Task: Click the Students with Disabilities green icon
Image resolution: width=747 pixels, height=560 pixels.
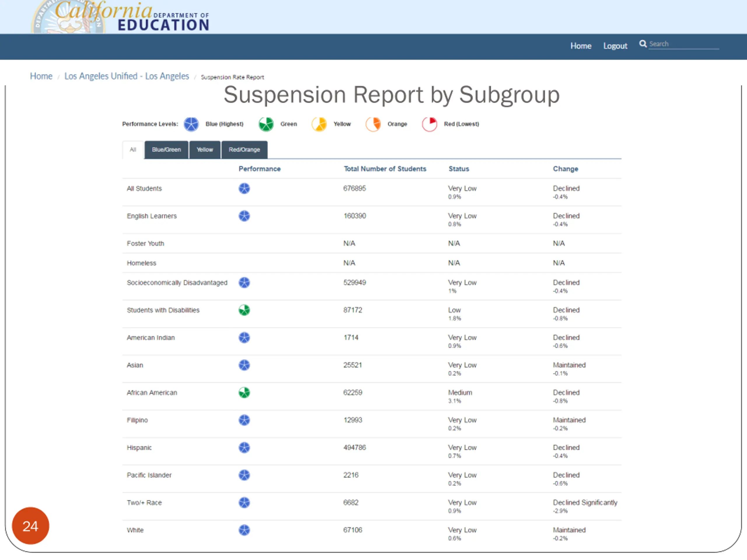Action: point(244,310)
